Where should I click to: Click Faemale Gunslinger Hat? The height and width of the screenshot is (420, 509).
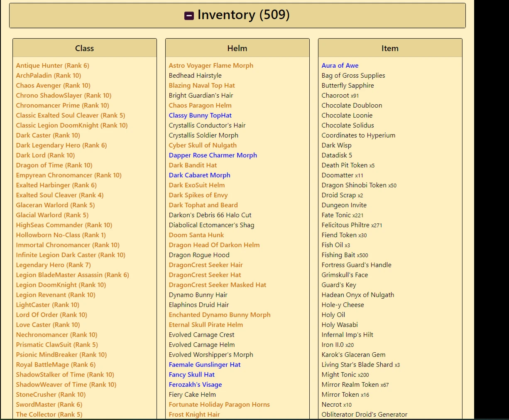point(205,365)
